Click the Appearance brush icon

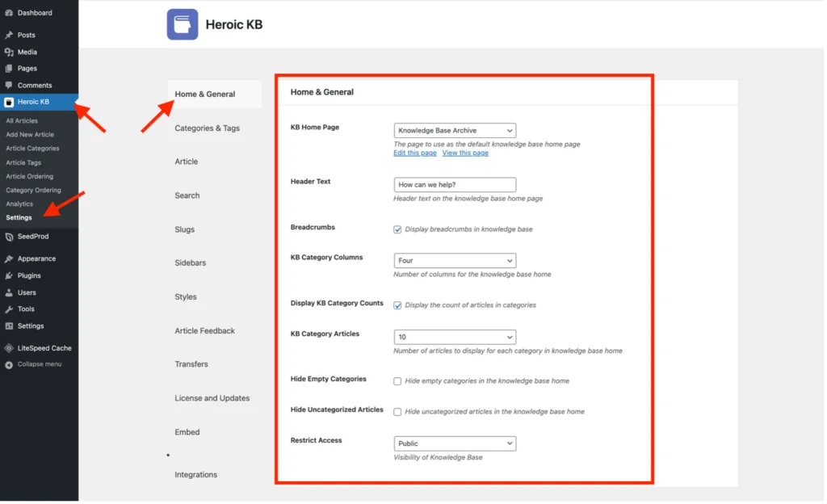[x=9, y=258]
